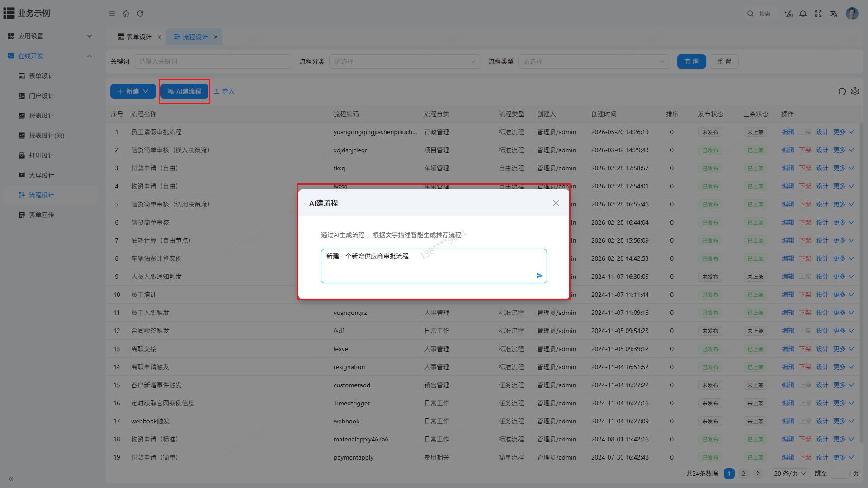Click the 未发布 status of 合同续签触发

coord(710,331)
